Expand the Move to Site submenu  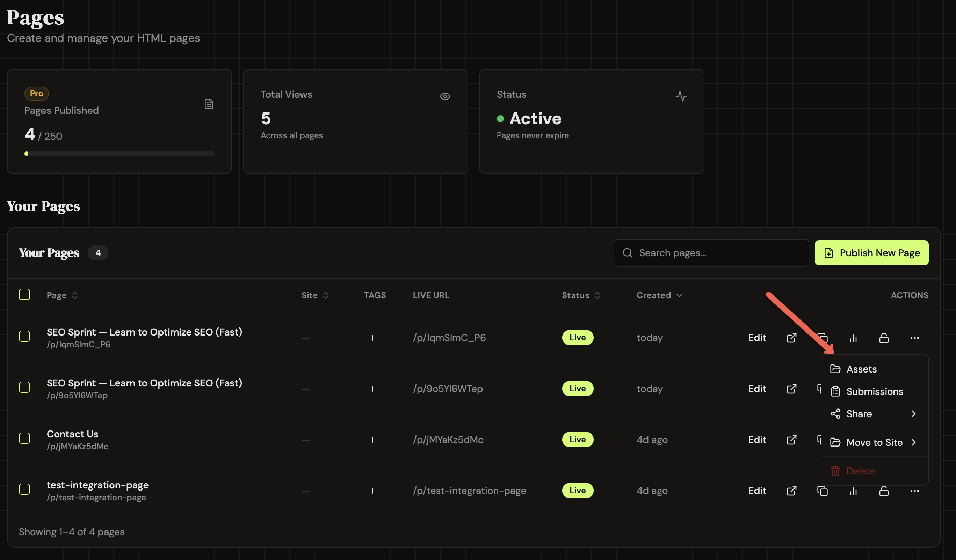coord(874,442)
